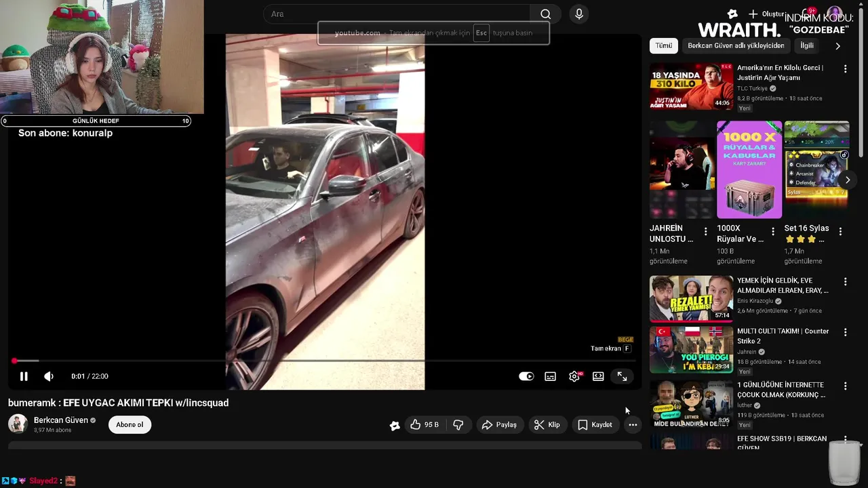
Task: Open 1000X Rüyalar Ve short thumbnail
Action: (749, 169)
